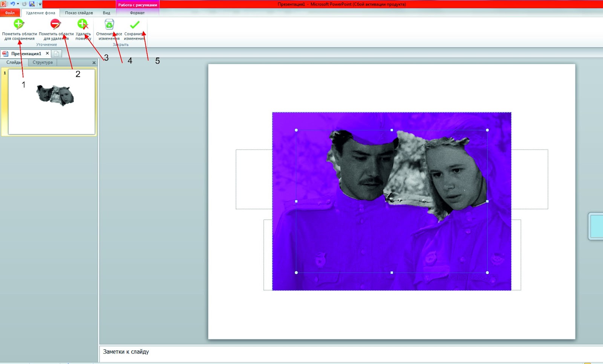The image size is (603, 364).
Task: Click the PowerPoint application icon
Action: pyautogui.click(x=3, y=4)
